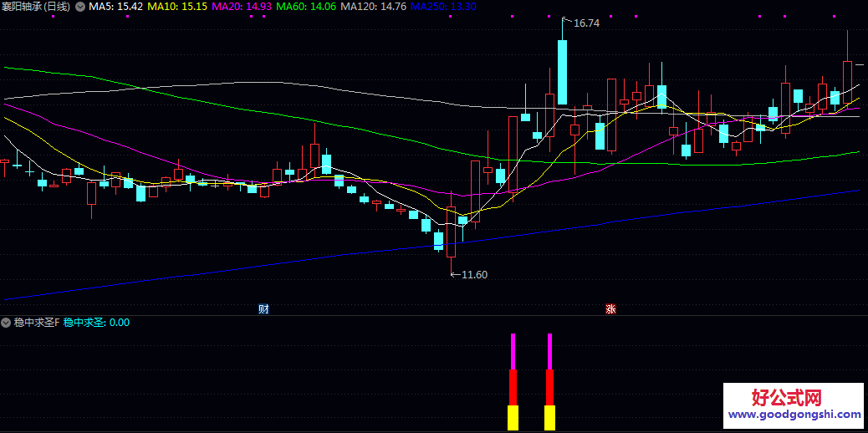The image size is (868, 433).
Task: Click the 稳中求圣: 0.00 value label
Action: click(96, 323)
